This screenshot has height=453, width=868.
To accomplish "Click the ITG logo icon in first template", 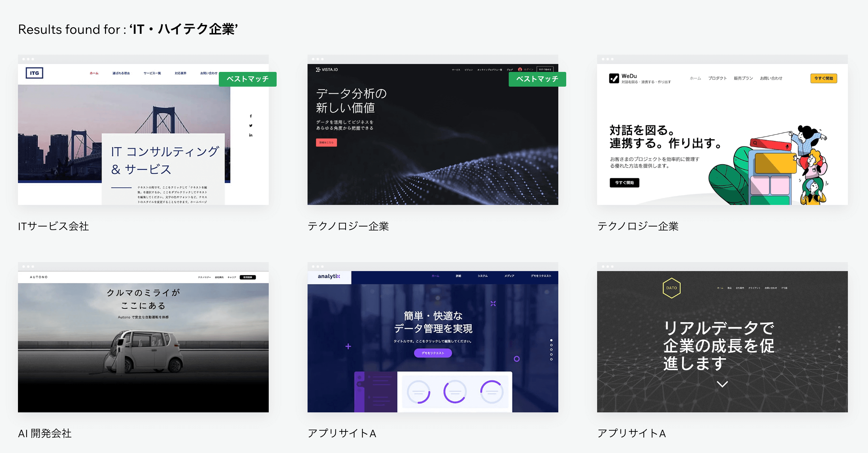I will [x=35, y=73].
